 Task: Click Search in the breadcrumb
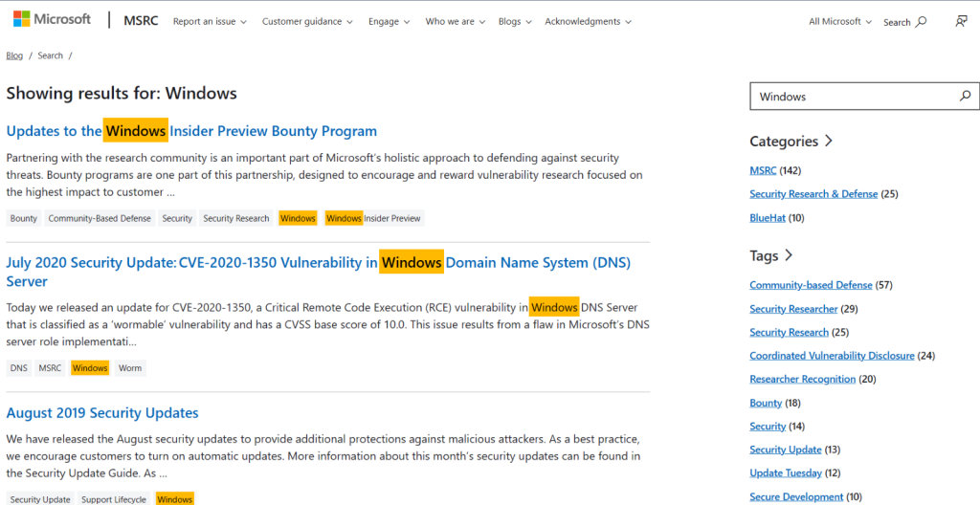click(x=50, y=55)
